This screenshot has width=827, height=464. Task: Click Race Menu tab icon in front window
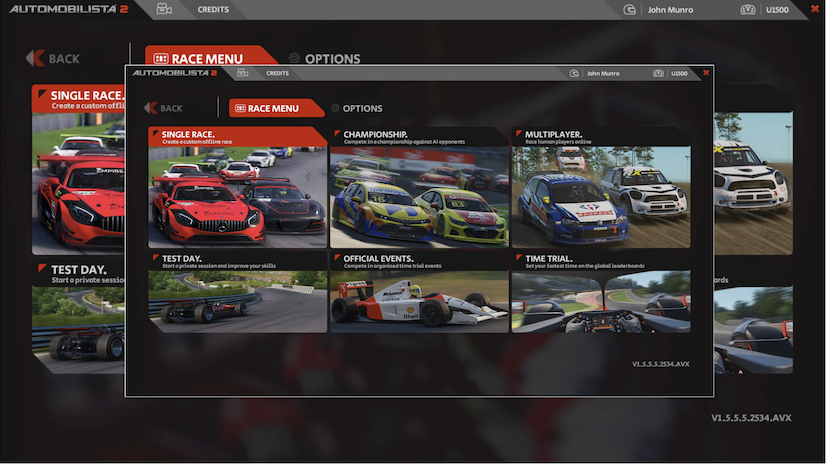[x=240, y=108]
